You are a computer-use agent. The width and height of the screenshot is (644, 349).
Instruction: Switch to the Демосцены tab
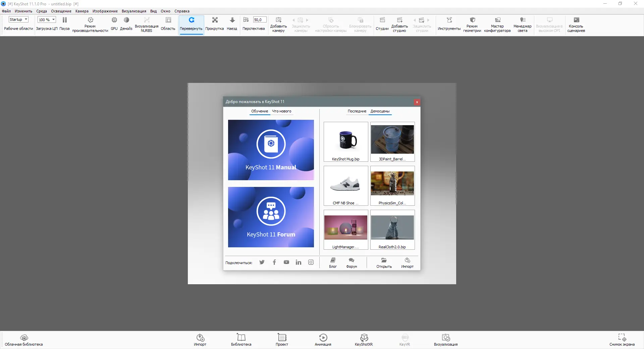[x=380, y=111]
